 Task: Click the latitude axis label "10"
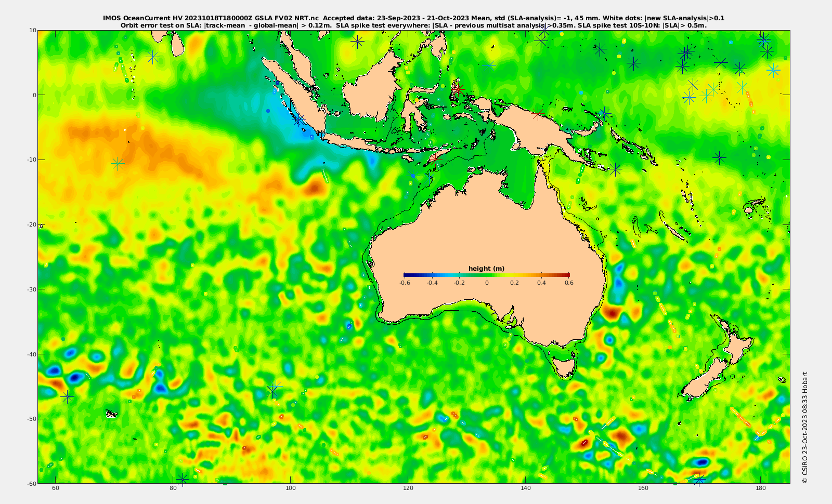click(x=32, y=30)
